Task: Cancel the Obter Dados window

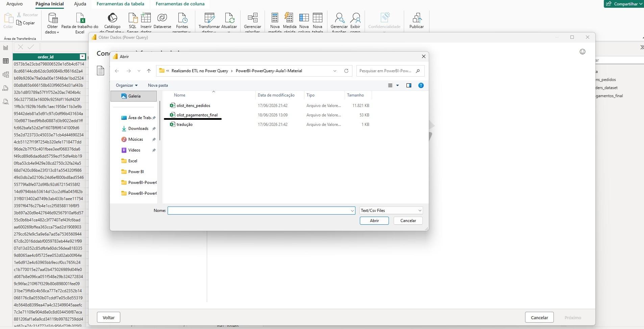Action: pos(539,318)
